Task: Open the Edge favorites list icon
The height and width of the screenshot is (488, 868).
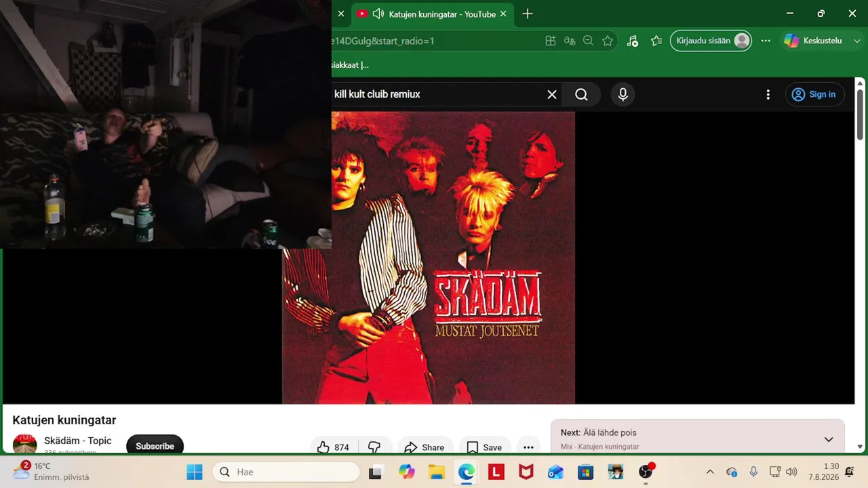Action: tap(656, 41)
